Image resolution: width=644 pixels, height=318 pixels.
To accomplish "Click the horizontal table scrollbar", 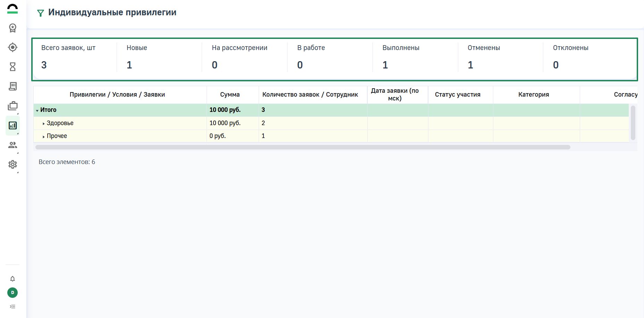I will click(x=302, y=147).
